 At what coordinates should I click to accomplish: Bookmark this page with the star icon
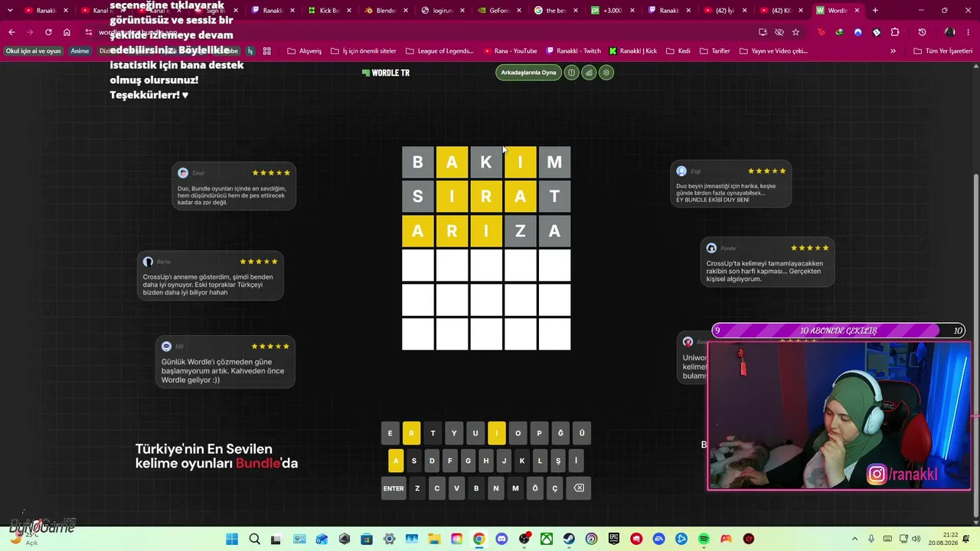pyautogui.click(x=795, y=32)
